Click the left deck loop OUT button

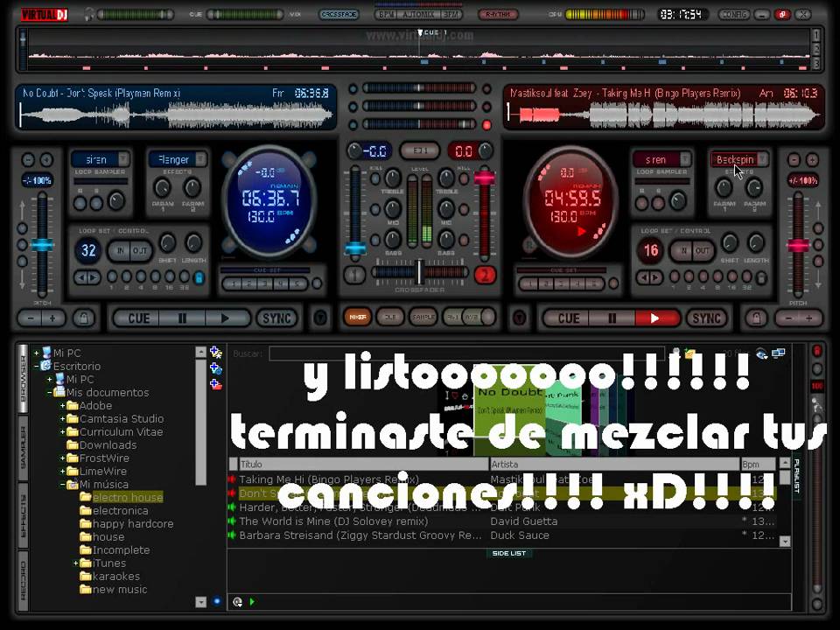pyautogui.click(x=140, y=250)
